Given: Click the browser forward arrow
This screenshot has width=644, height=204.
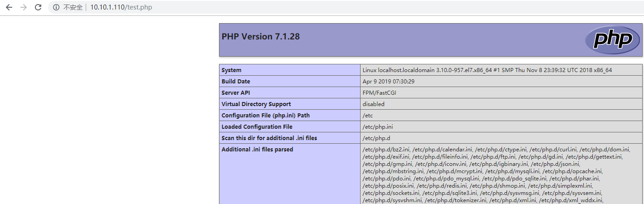Looking at the screenshot, I should (24, 7).
